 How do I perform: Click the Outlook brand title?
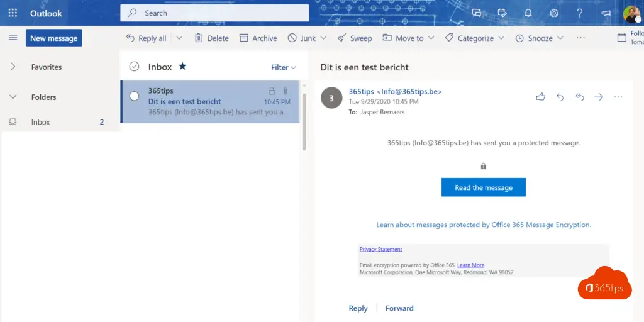[x=46, y=13]
